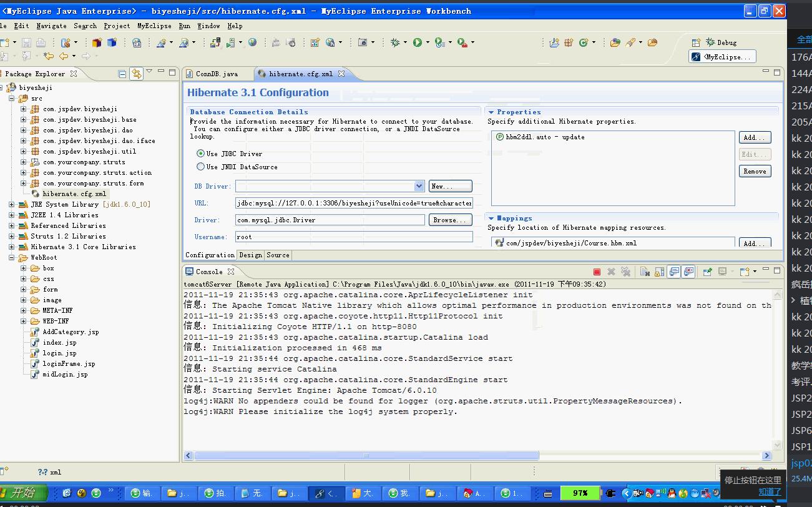The height and width of the screenshot is (507, 812).
Task: Pin the Console view
Action: [x=707, y=272]
